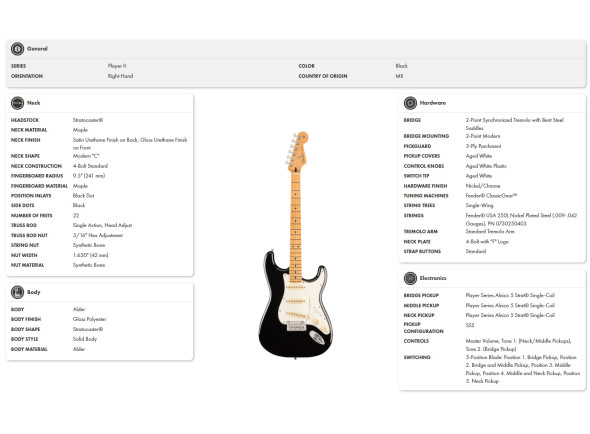This screenshot has height=434, width=590.
Task: Click the '9.5" (241 mm)' radius value
Action: pos(89,176)
